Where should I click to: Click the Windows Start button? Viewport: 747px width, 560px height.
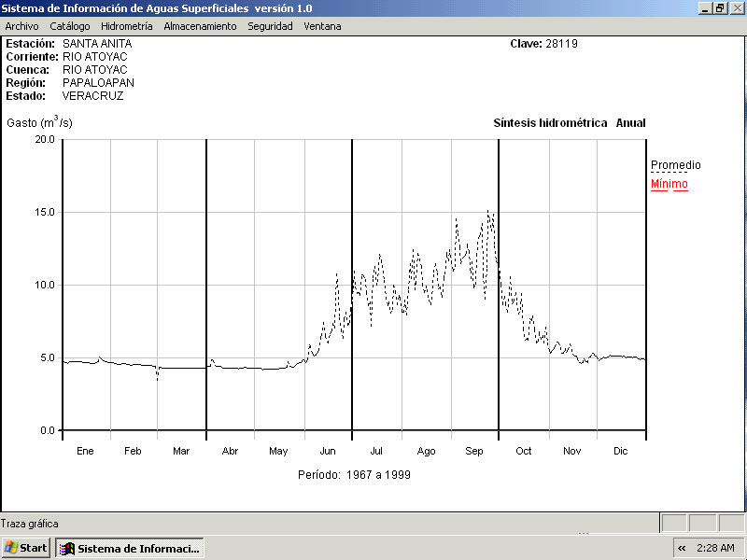(26, 548)
